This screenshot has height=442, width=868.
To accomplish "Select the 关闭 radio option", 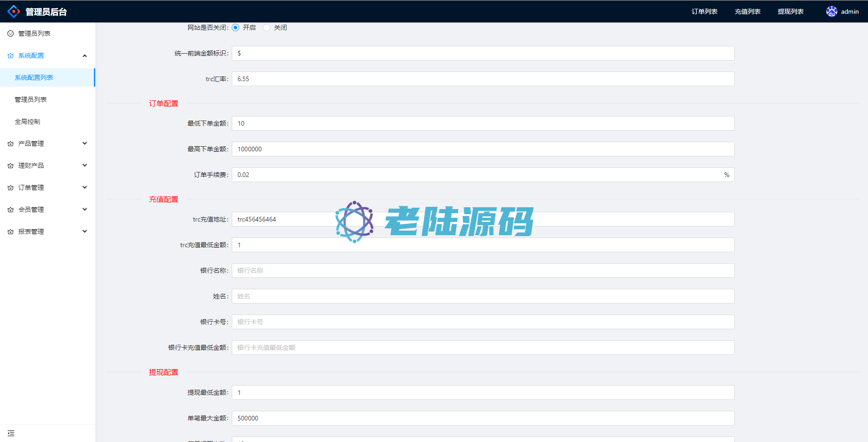I will coord(267,28).
